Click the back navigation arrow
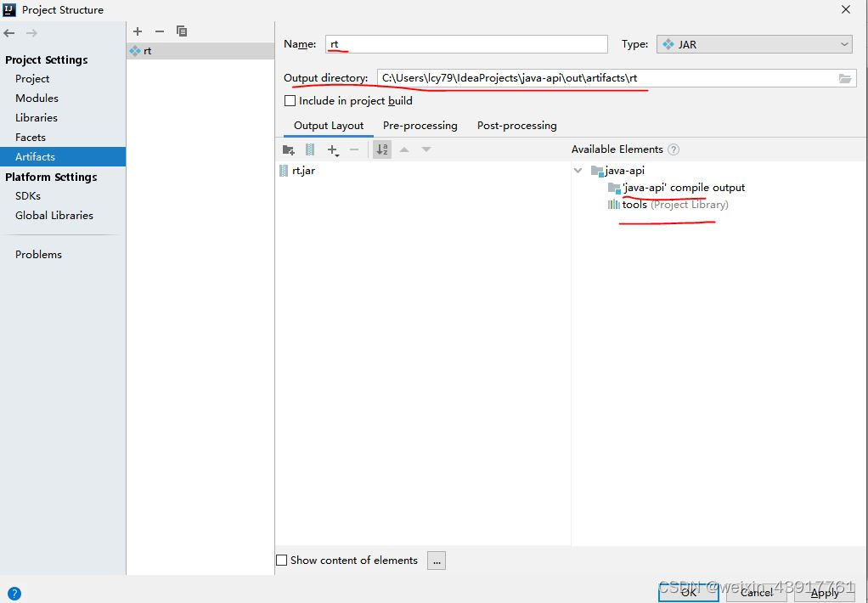 (x=8, y=33)
